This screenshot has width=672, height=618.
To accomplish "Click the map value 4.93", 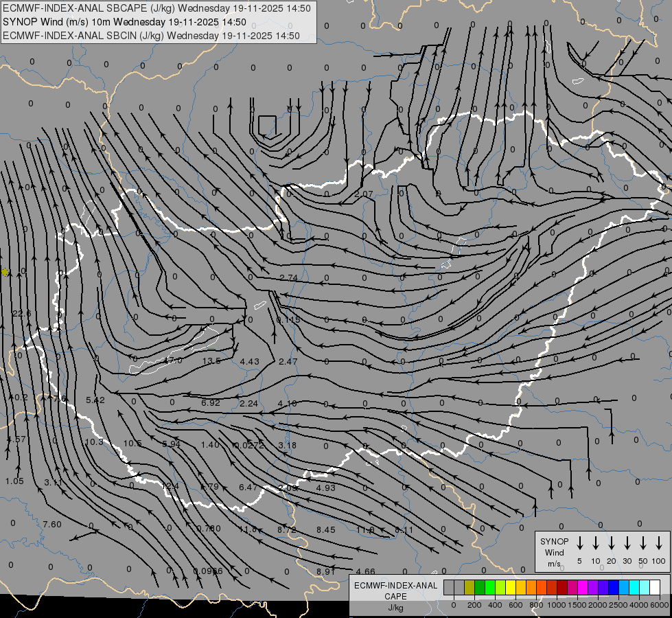I will click(326, 488).
